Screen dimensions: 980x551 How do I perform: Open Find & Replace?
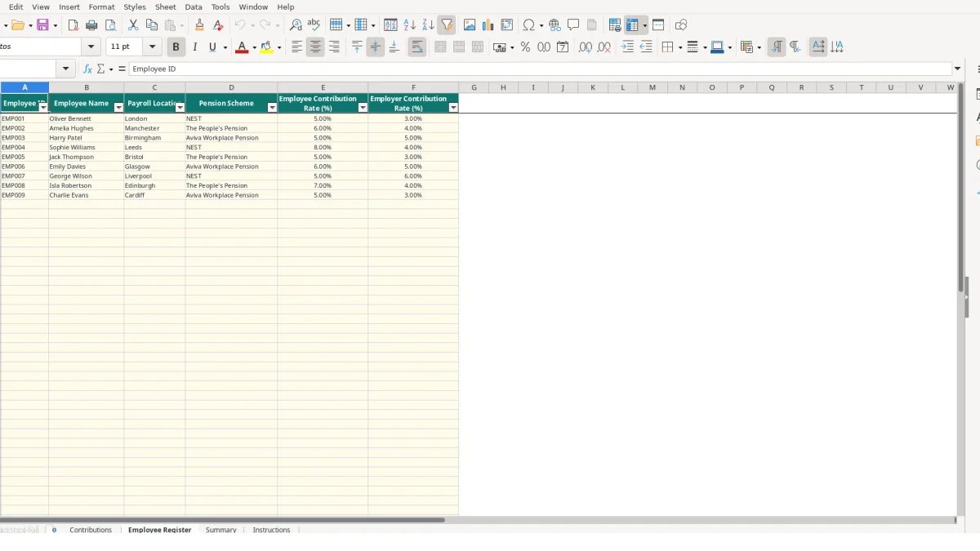coord(296,25)
